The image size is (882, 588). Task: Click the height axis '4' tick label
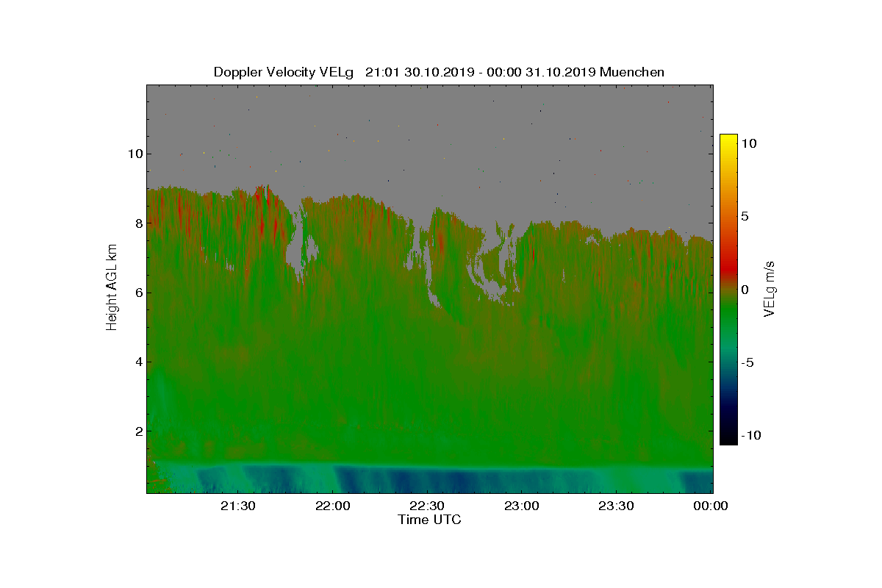(137, 362)
